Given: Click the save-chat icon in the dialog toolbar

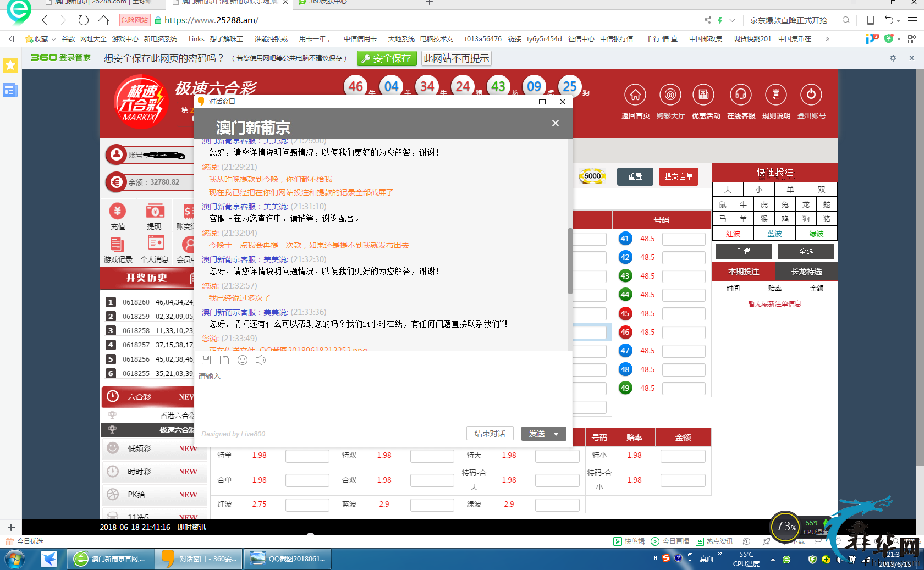Looking at the screenshot, I should point(207,360).
